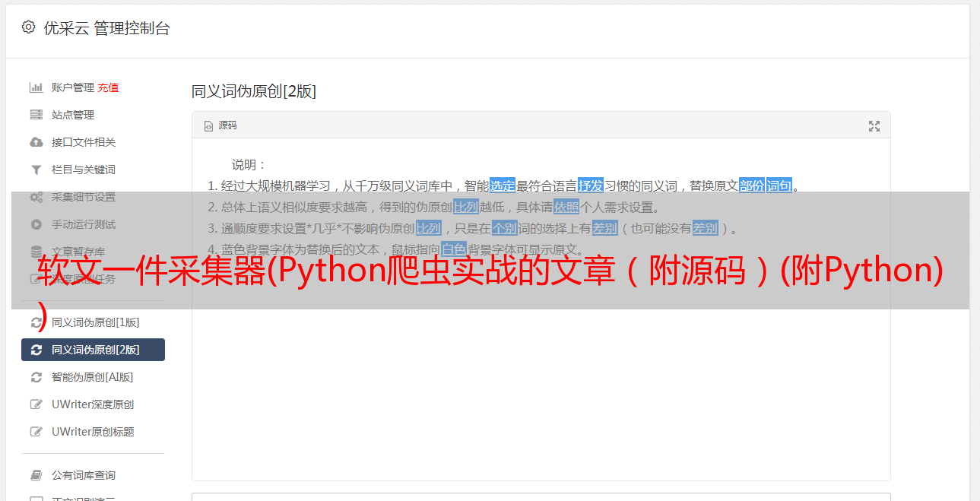Screen dimensions: 980x501
Task: Open the 同义词伪原创[2版] menu item
Action: click(93, 350)
